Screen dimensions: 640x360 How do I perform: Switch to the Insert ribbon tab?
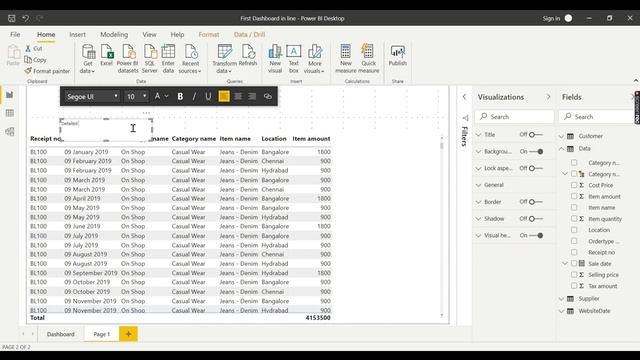[x=77, y=35]
